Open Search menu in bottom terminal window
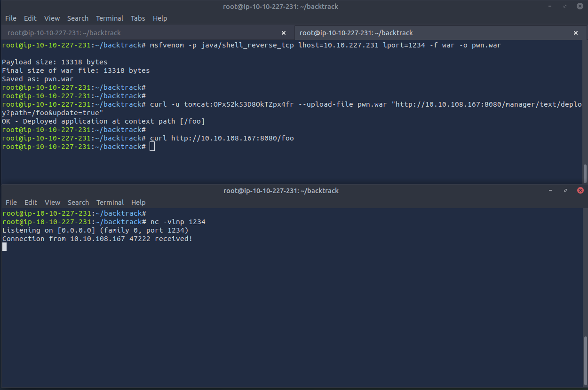588x390 pixels. [78, 203]
